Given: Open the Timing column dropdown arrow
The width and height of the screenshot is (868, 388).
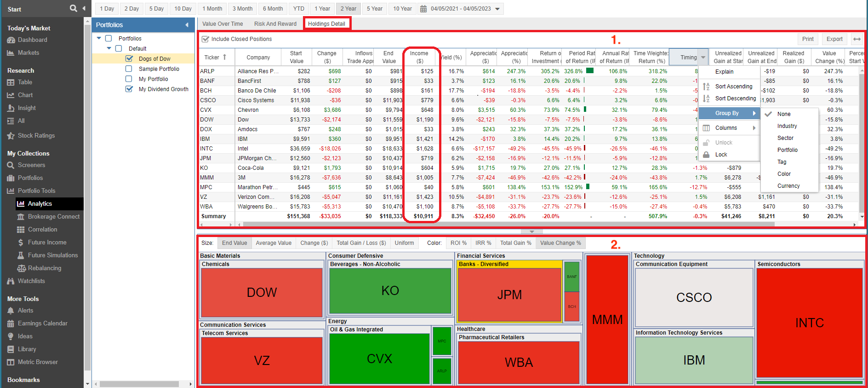Looking at the screenshot, I should (x=703, y=58).
